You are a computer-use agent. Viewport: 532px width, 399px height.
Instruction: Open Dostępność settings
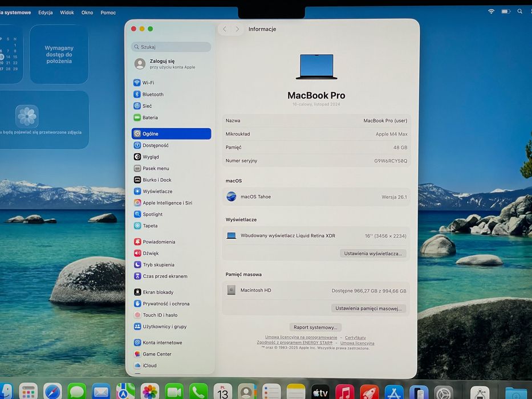point(171,145)
